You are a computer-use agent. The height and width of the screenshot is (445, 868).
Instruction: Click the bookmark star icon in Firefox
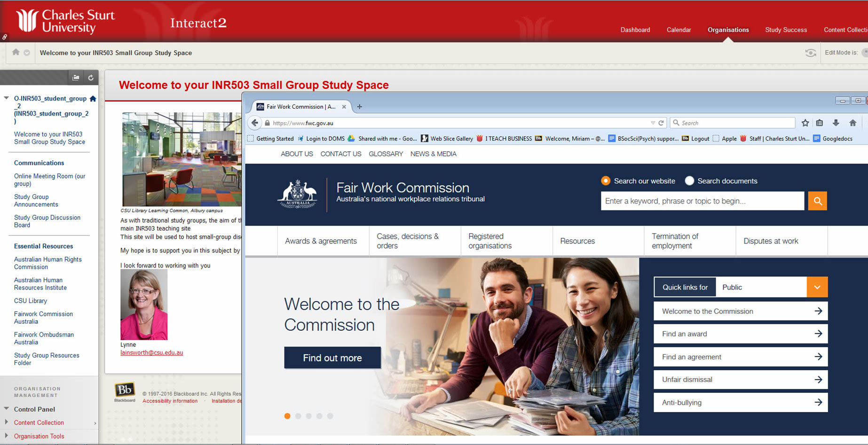coord(805,123)
